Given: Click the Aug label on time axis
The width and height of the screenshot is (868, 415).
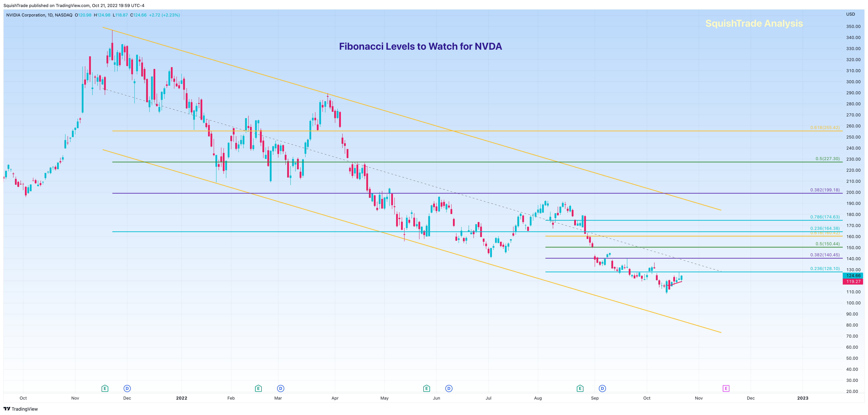Looking at the screenshot, I should point(538,398).
